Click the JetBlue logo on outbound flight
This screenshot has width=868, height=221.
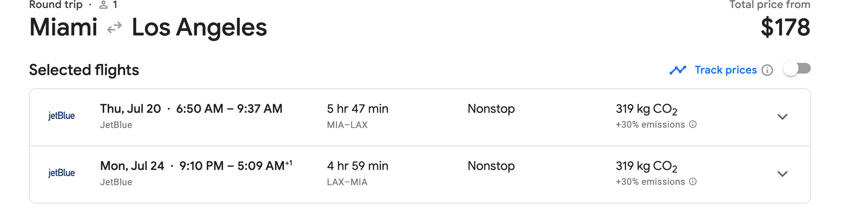61,116
